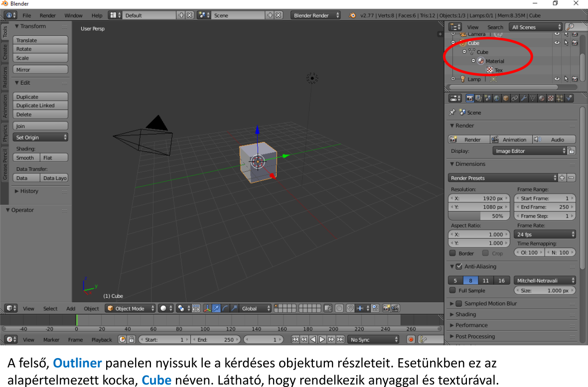This screenshot has width=588, height=387.
Task: Delete the Default screen layout X icon
Action: point(190,15)
